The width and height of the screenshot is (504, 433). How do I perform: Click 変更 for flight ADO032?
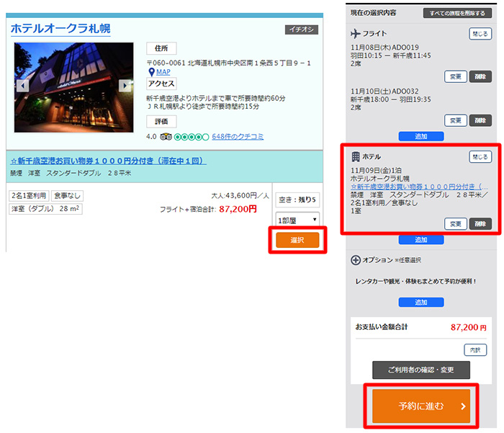click(x=456, y=120)
